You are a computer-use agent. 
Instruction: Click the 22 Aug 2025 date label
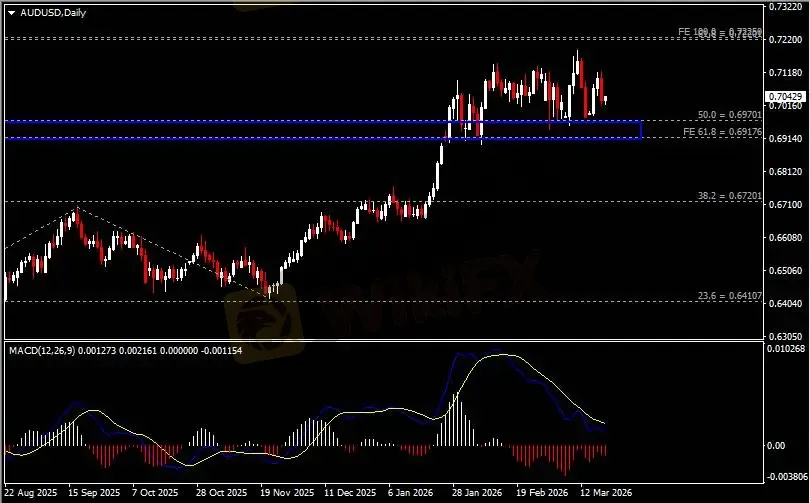click(31, 493)
